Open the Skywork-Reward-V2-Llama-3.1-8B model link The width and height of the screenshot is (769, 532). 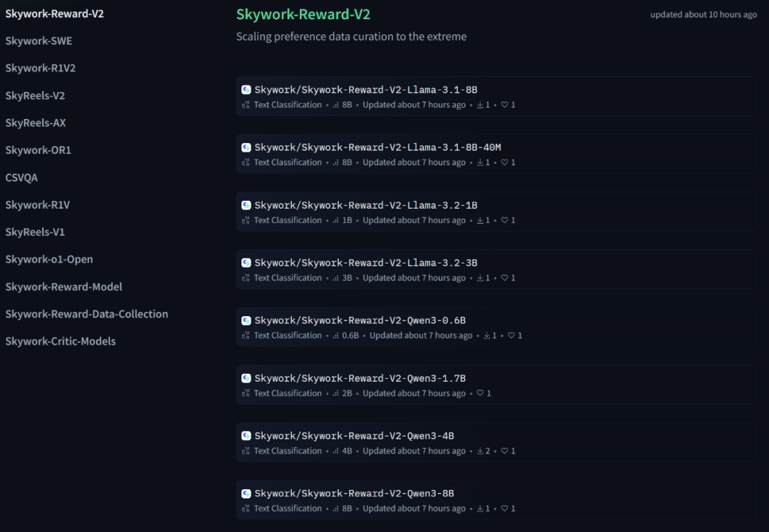coord(366,90)
